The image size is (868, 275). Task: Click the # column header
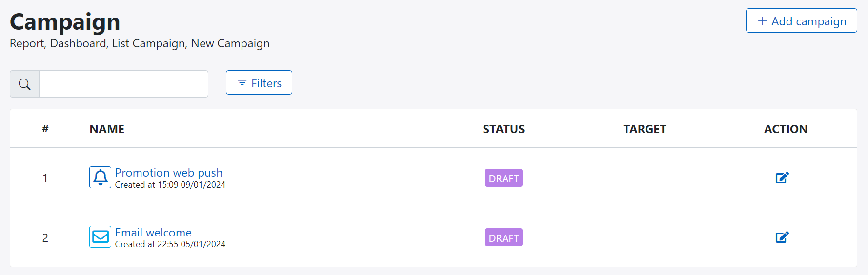pos(45,129)
